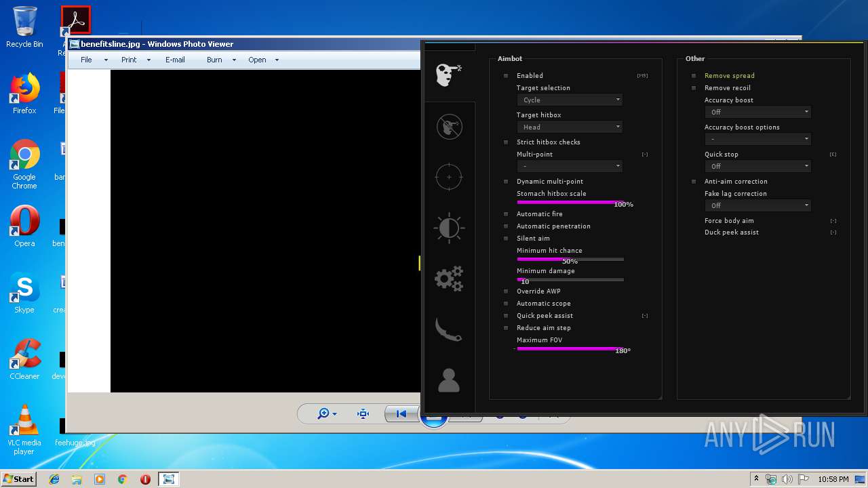The height and width of the screenshot is (488, 868).
Task: Adjust Minimum damage slider
Action: point(570,279)
